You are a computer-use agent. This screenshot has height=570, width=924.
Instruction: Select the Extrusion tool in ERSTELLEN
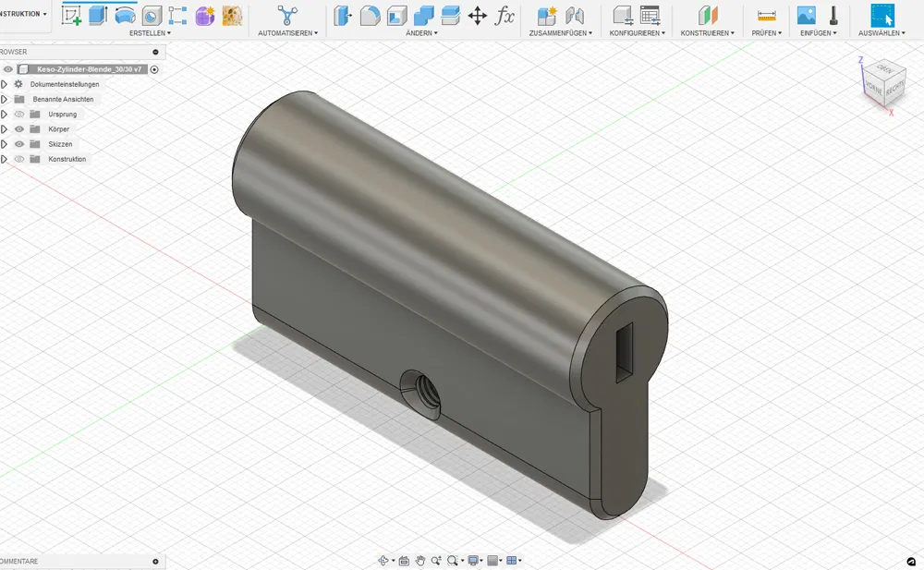(99, 16)
